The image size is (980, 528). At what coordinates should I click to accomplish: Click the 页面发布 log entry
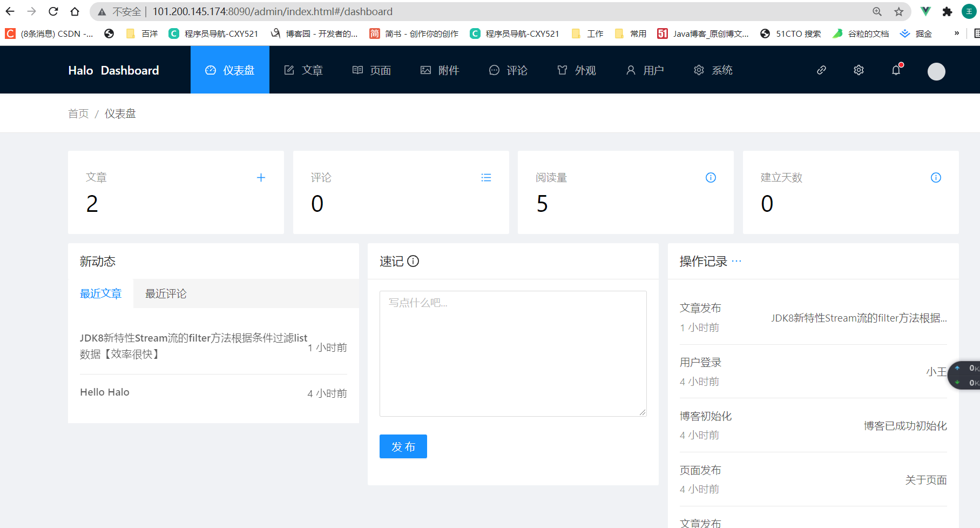click(x=813, y=479)
